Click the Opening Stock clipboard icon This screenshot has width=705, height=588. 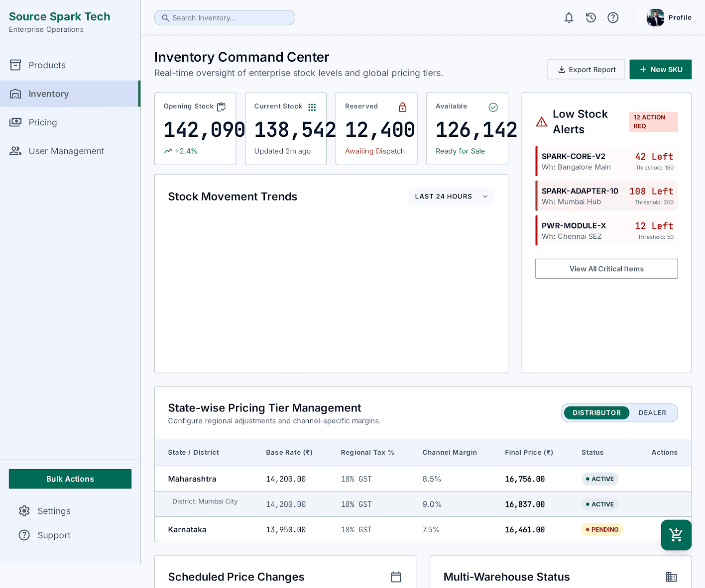pyautogui.click(x=222, y=107)
